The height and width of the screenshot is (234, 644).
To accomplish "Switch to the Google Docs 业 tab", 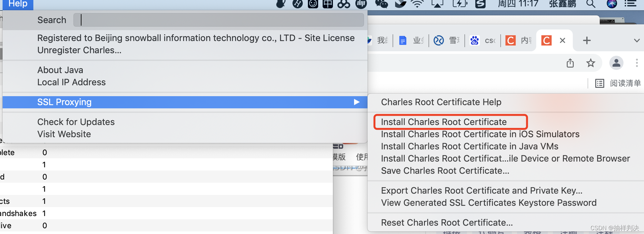I will coord(411,40).
